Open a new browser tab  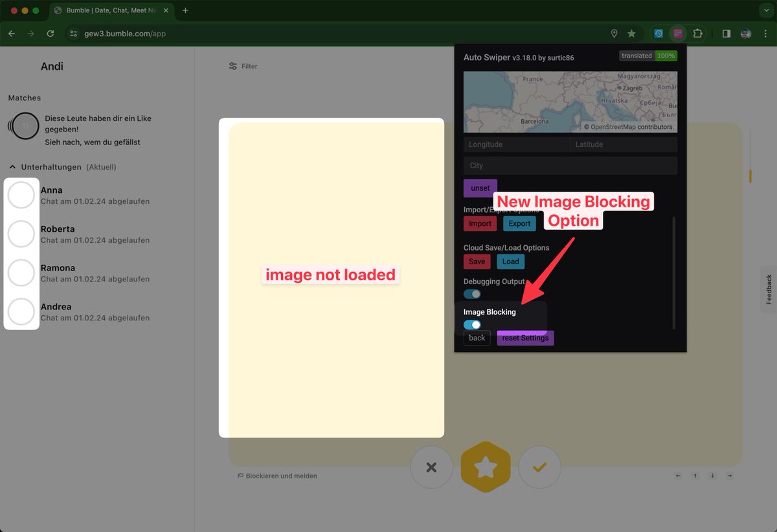pos(185,10)
